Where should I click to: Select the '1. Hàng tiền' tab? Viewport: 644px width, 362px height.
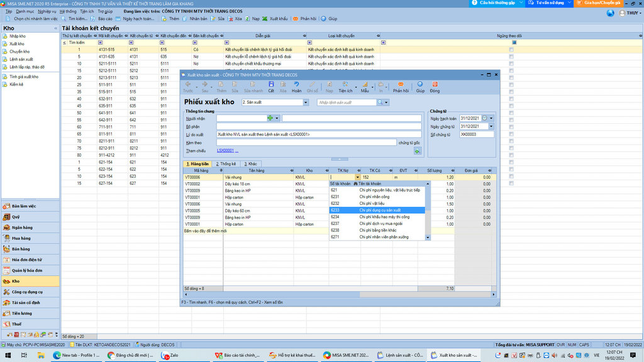[197, 164]
